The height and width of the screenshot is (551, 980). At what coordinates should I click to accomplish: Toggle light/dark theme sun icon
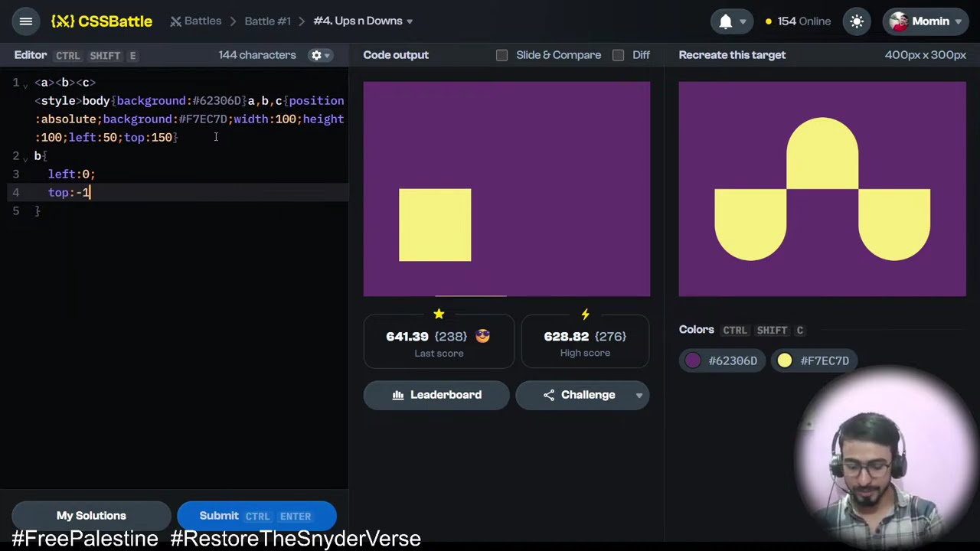coord(857,21)
